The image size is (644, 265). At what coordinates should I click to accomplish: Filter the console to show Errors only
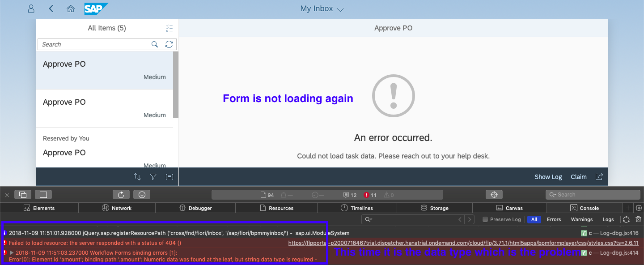[554, 219]
